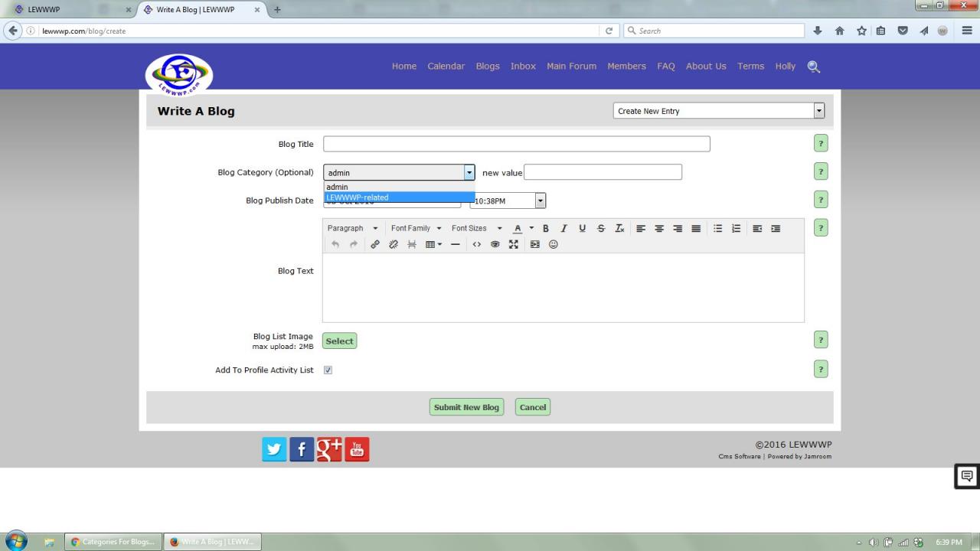Click the Twitter icon in the footer
The image size is (980, 551).
click(x=274, y=449)
